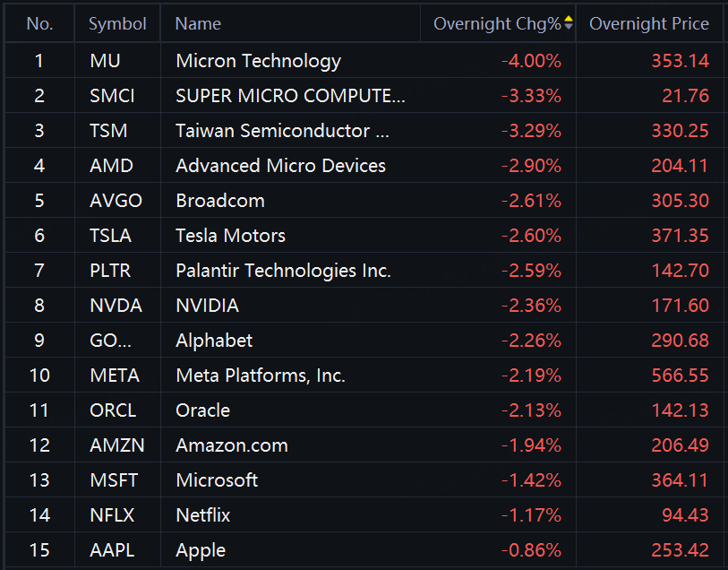Select the Tesla Motors row
The height and width of the screenshot is (570, 728).
(230, 236)
